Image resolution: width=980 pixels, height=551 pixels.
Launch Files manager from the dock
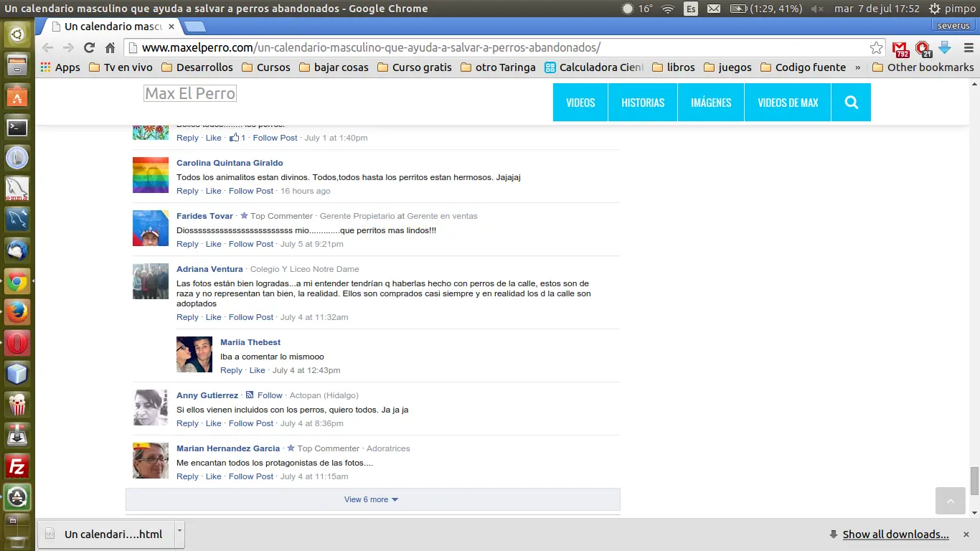point(17,65)
